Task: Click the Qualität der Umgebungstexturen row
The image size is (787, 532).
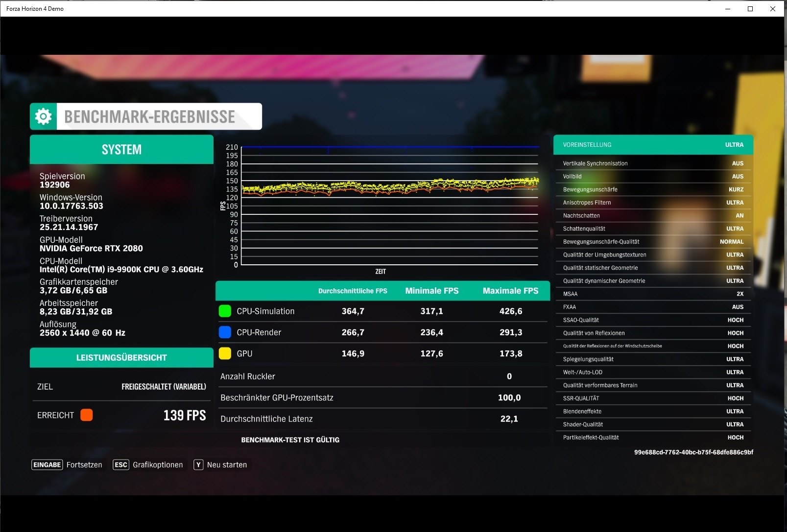Action: tap(653, 254)
